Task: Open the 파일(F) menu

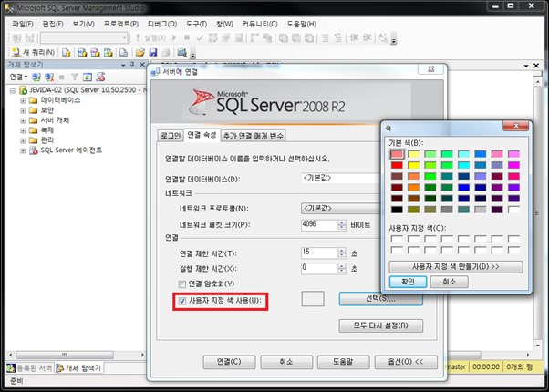Action: [x=23, y=24]
